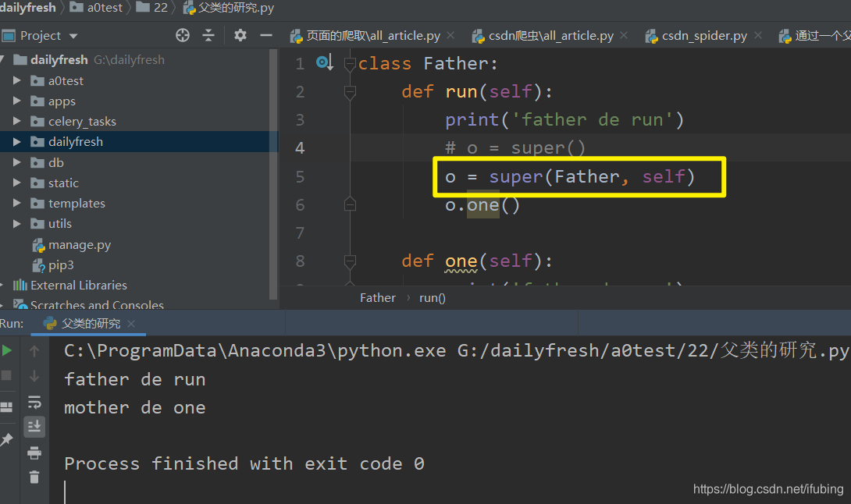
Task: Rerun the script with green play icon
Action: pos(7,350)
